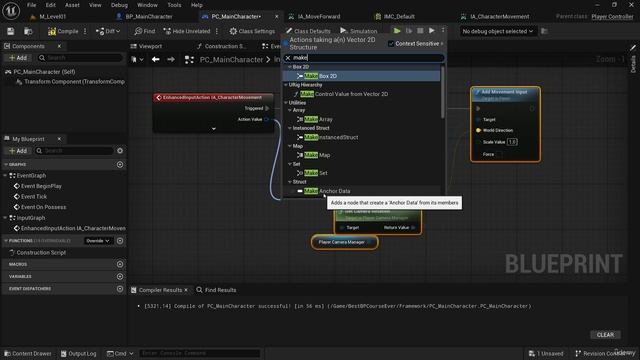Image resolution: width=640 pixels, height=360 pixels.
Task: Toggle the Context Sensitive checkbox
Action: point(391,44)
